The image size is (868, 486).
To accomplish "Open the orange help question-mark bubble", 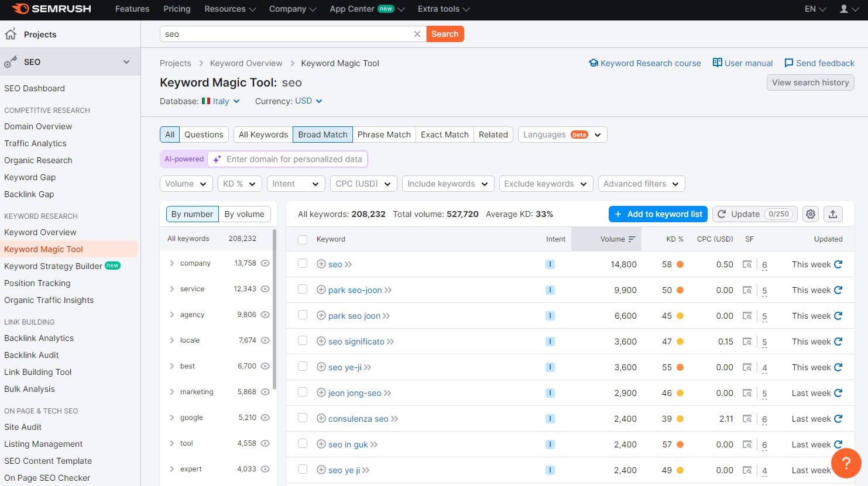I will (846, 463).
